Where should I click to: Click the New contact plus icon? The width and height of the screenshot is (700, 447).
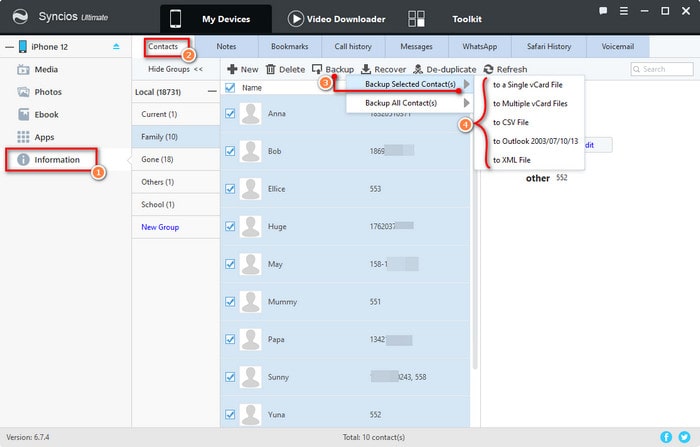(x=232, y=69)
